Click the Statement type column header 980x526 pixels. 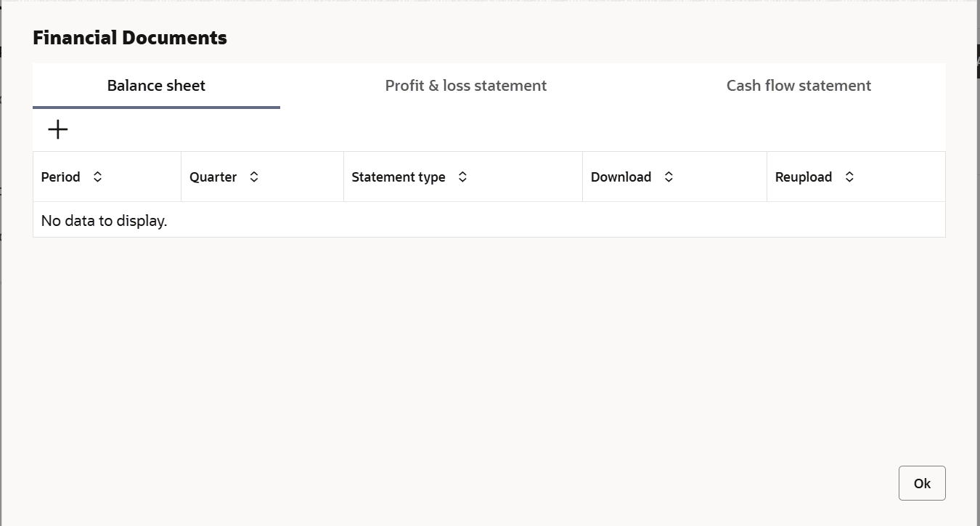click(399, 177)
